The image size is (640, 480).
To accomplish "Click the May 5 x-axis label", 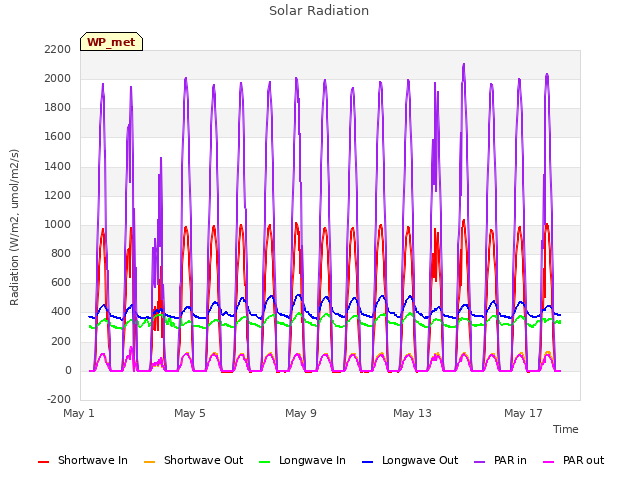I will (x=190, y=413).
